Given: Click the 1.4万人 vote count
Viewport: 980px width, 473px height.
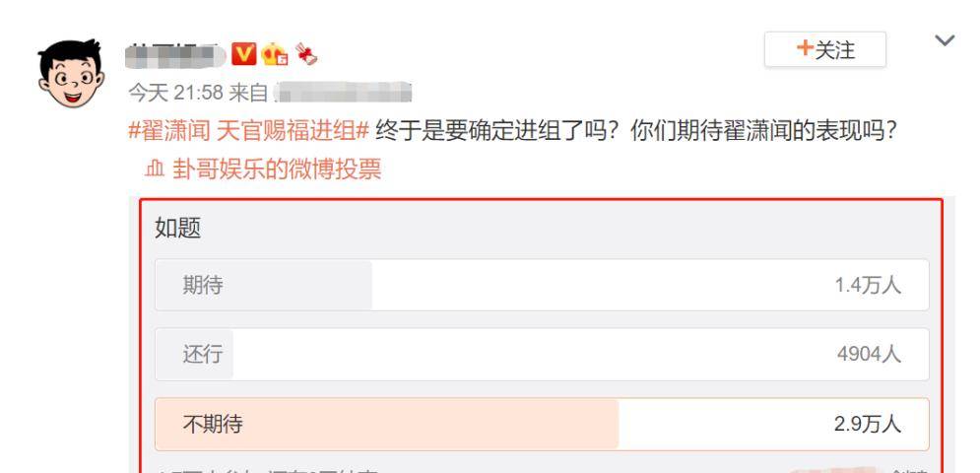Looking at the screenshot, I should pos(868,286).
